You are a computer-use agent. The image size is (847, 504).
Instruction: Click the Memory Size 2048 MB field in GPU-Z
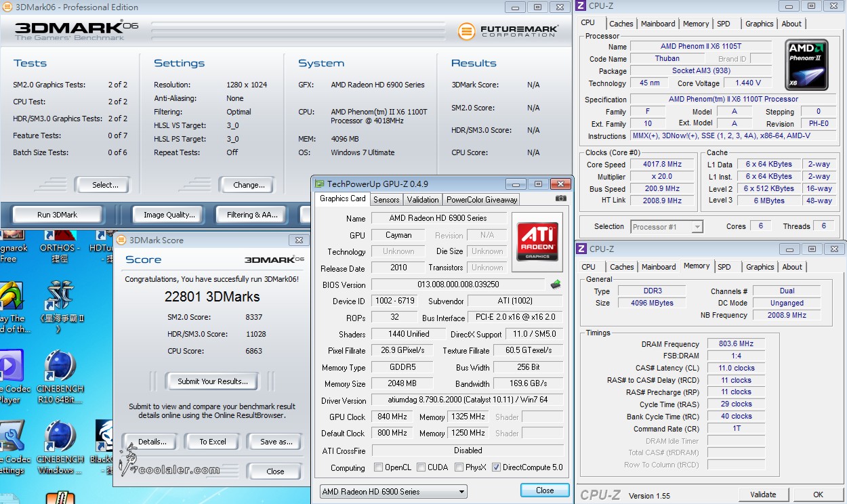(402, 384)
